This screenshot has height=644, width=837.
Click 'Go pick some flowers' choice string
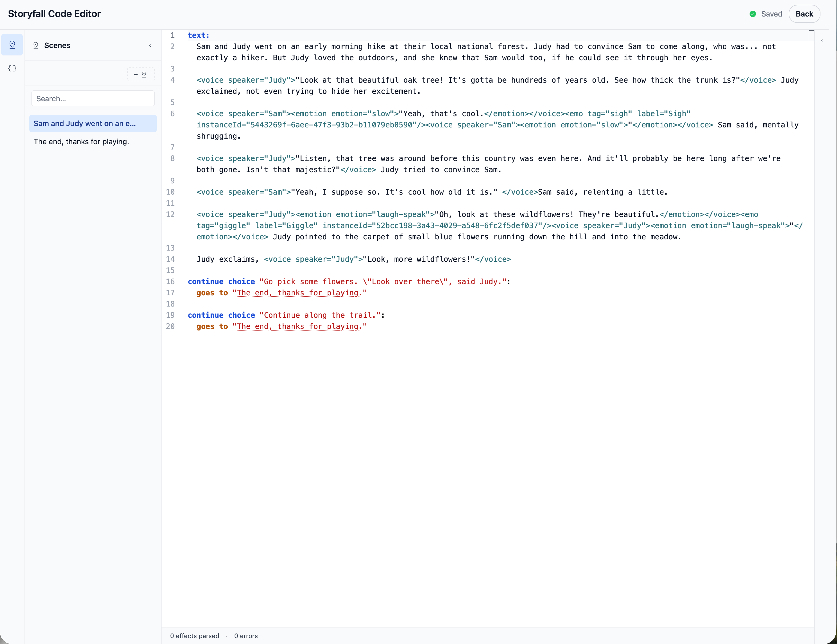coord(383,281)
